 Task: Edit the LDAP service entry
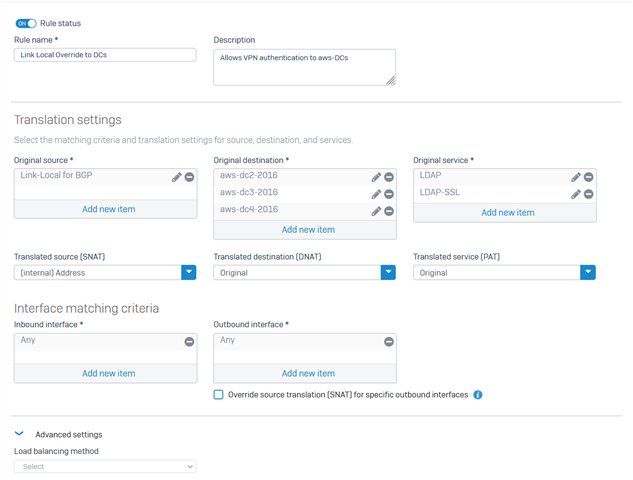coord(576,177)
